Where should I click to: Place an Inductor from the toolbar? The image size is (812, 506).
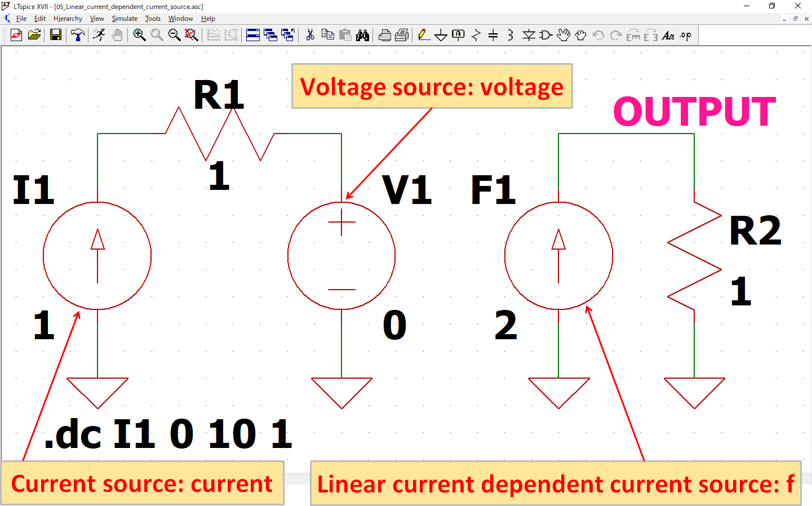point(511,35)
